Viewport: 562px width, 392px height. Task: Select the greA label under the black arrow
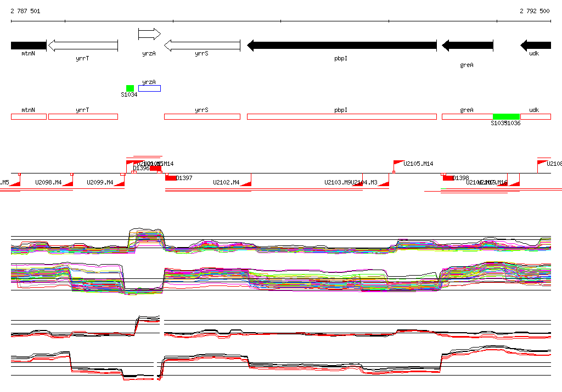point(467,65)
